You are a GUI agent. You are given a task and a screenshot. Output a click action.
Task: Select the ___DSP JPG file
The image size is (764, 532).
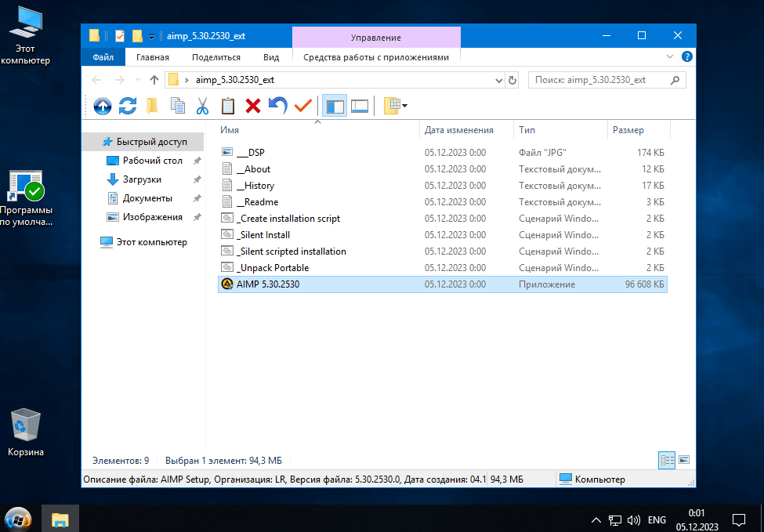point(443,153)
